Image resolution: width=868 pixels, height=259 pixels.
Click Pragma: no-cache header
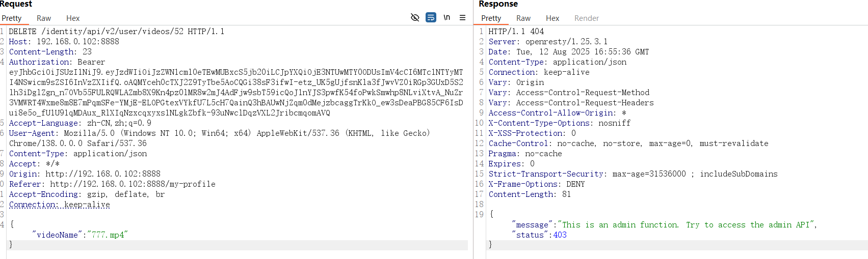pyautogui.click(x=525, y=154)
